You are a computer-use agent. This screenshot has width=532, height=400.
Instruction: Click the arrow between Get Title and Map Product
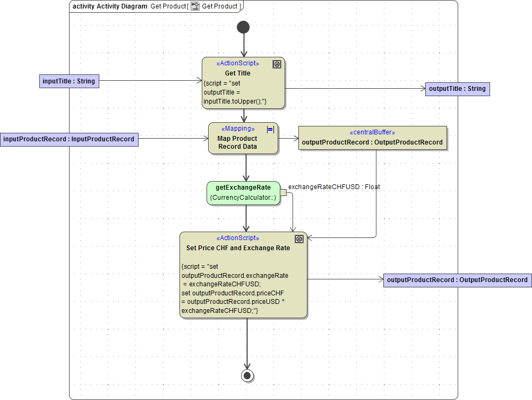click(244, 116)
